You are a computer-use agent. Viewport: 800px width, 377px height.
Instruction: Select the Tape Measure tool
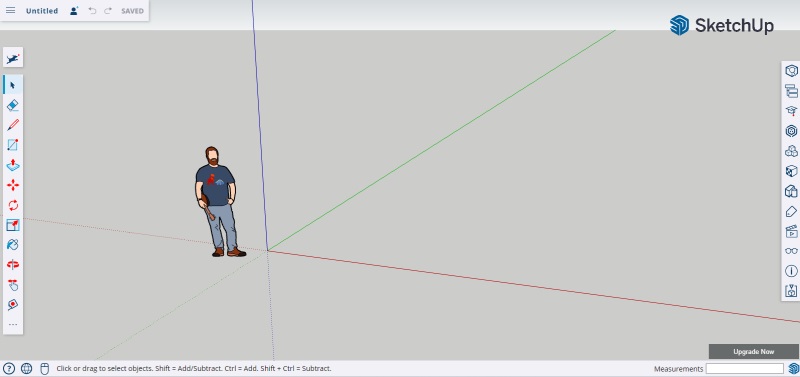[x=13, y=305]
